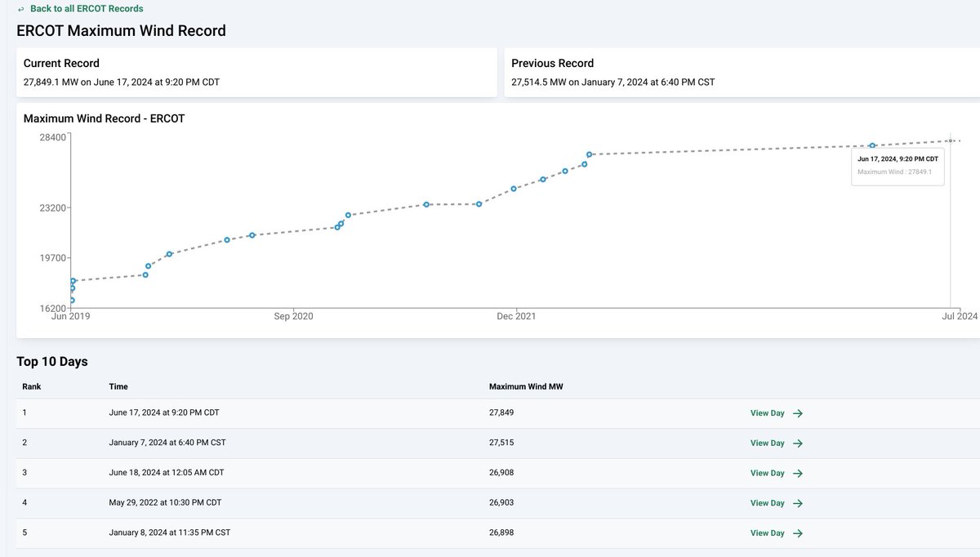Click the Sep 2020 axis label

click(292, 316)
